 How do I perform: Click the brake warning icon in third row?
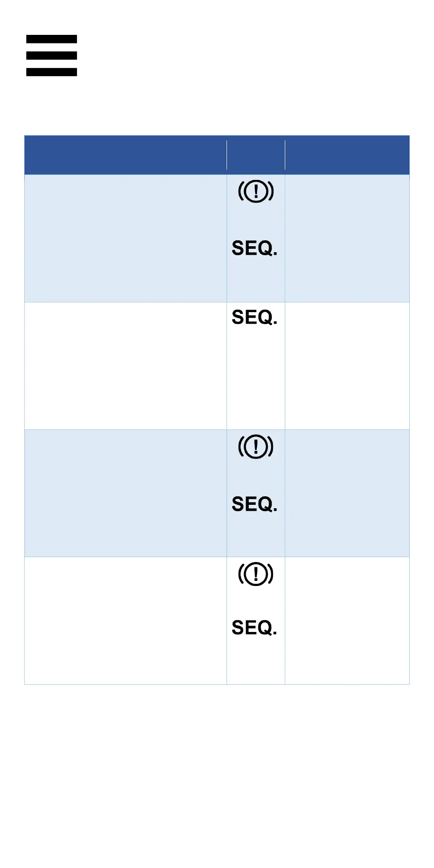[255, 447]
